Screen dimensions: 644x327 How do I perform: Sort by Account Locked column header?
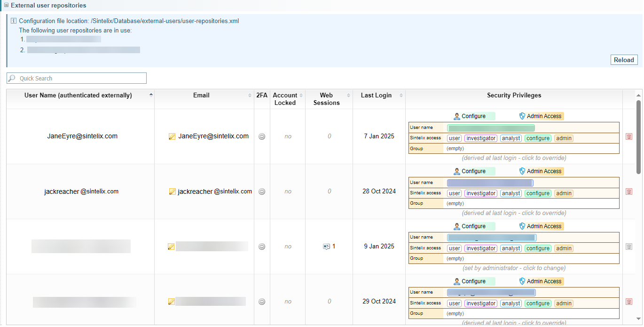(285, 99)
